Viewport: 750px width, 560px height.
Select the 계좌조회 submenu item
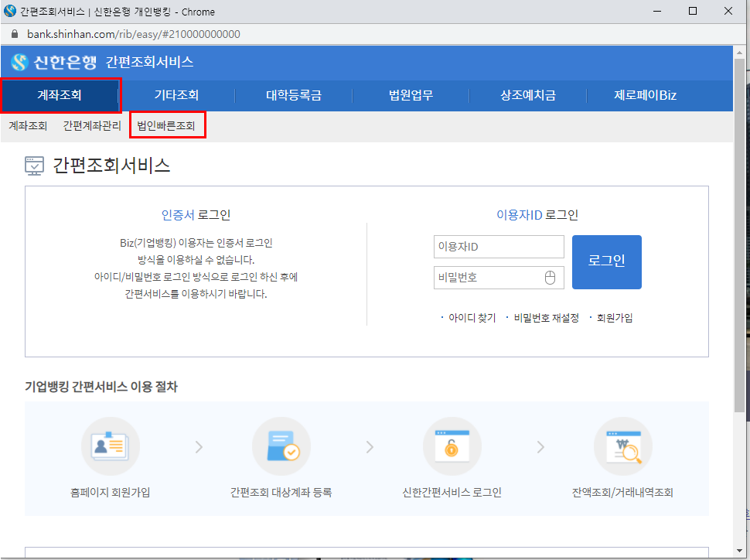[x=28, y=126]
